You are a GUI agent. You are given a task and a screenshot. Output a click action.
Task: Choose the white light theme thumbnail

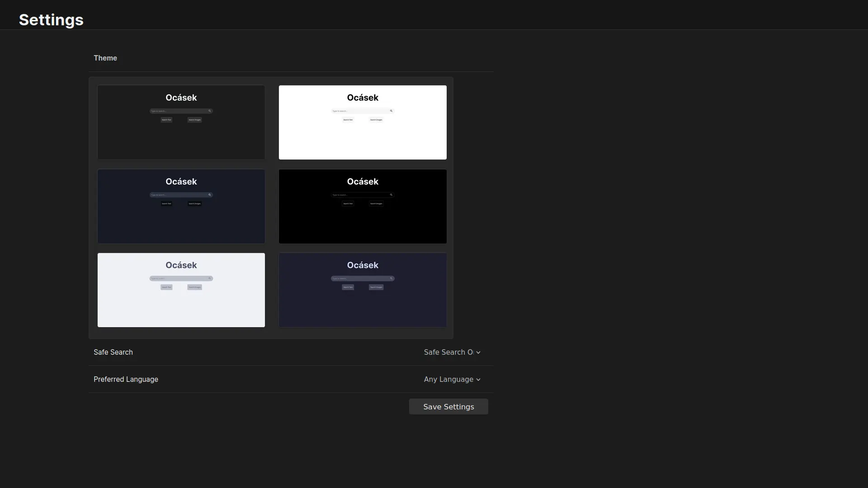[x=363, y=122]
